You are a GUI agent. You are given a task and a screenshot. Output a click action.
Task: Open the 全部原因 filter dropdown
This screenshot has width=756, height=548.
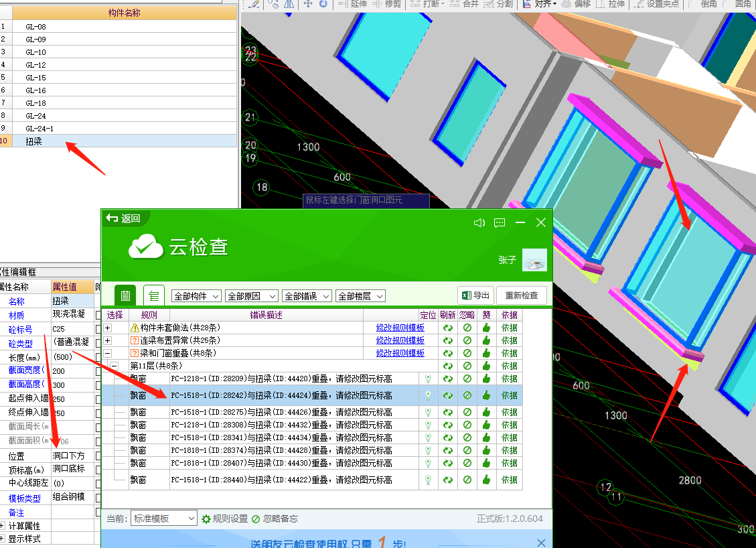[251, 296]
